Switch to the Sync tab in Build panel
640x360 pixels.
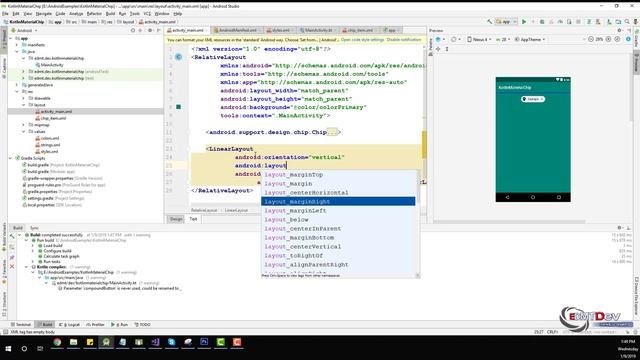[x=35, y=228]
